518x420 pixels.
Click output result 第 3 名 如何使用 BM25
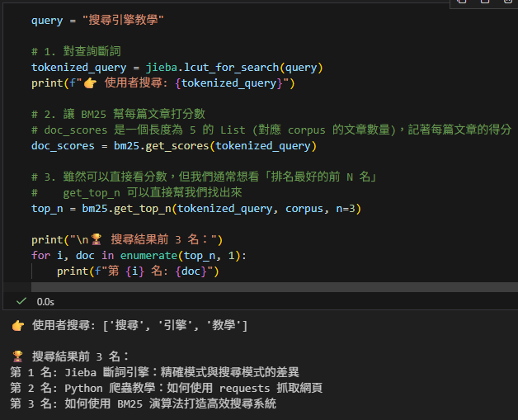click(143, 403)
